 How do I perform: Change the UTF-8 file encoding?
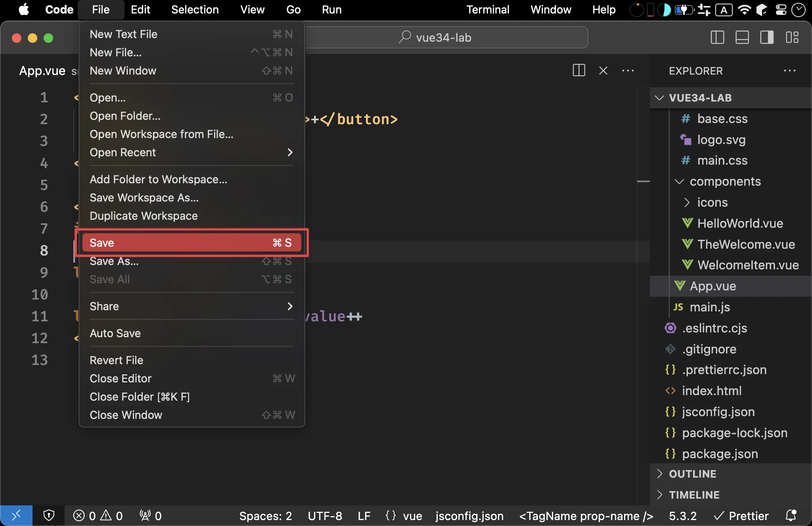pyautogui.click(x=325, y=516)
